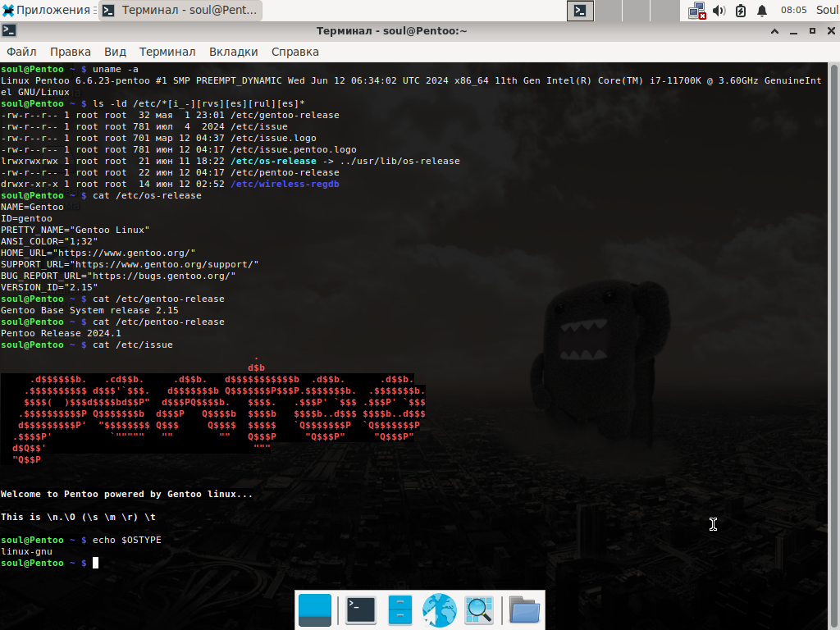840x630 pixels.
Task: Open the home folder dock icon
Action: pyautogui.click(x=524, y=609)
